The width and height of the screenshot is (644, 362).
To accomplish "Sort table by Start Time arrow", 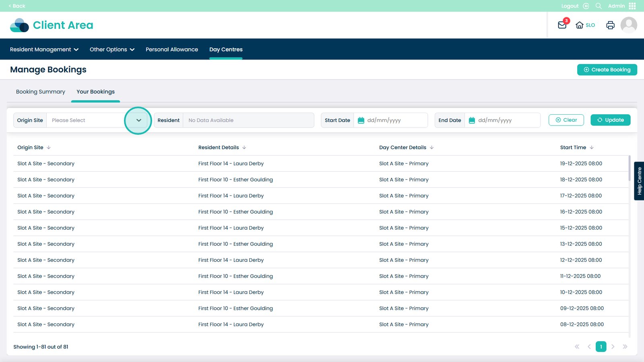I will 592,148.
